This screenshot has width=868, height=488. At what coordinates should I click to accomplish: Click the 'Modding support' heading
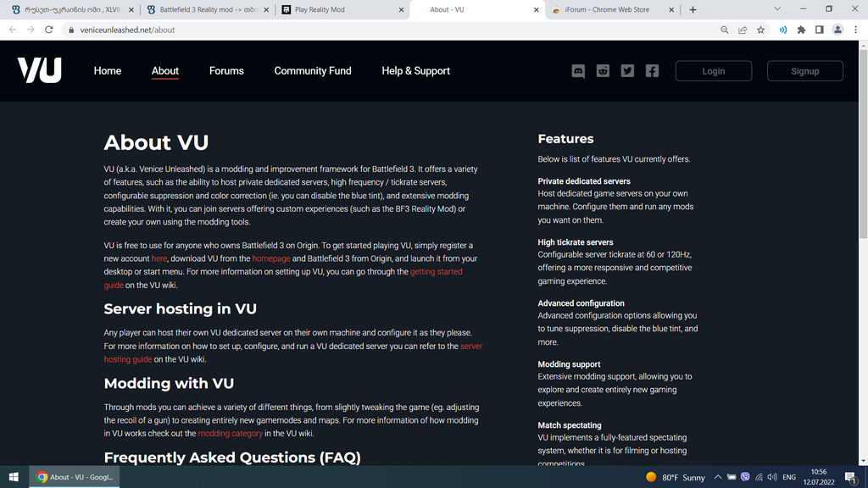click(569, 364)
